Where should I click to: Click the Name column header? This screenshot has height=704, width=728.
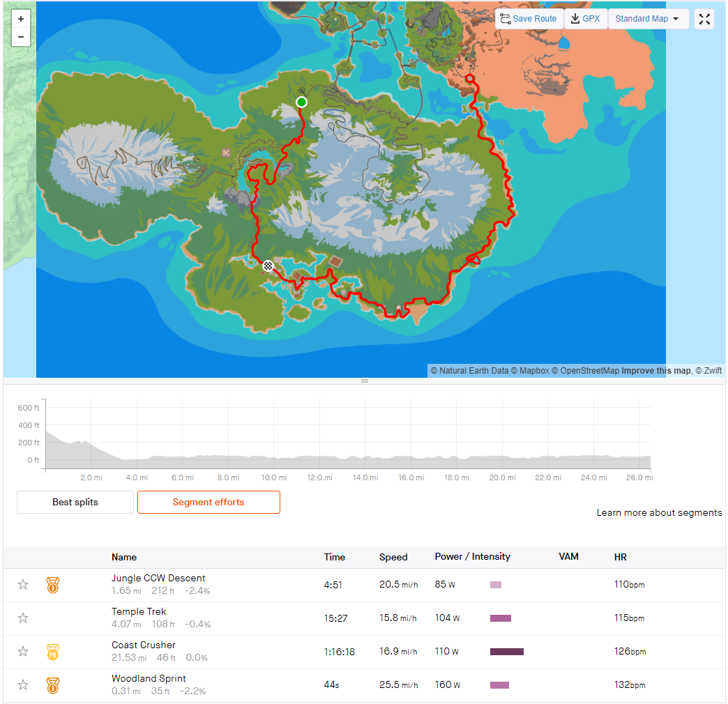[124, 557]
